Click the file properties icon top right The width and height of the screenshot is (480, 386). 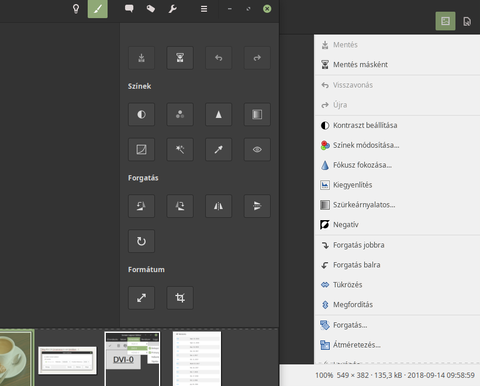[467, 22]
